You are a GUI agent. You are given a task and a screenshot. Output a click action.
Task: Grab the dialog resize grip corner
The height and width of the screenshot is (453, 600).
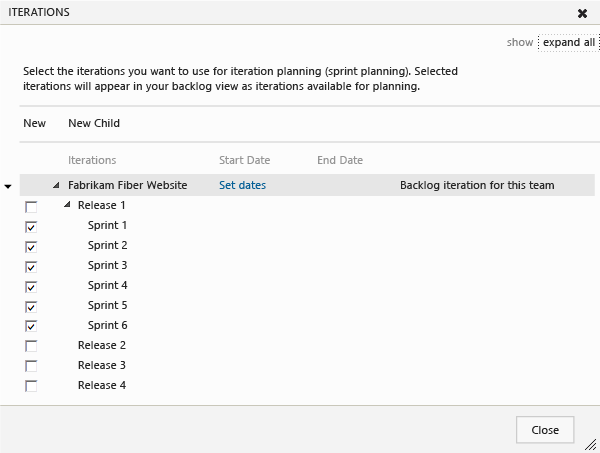pos(591,445)
